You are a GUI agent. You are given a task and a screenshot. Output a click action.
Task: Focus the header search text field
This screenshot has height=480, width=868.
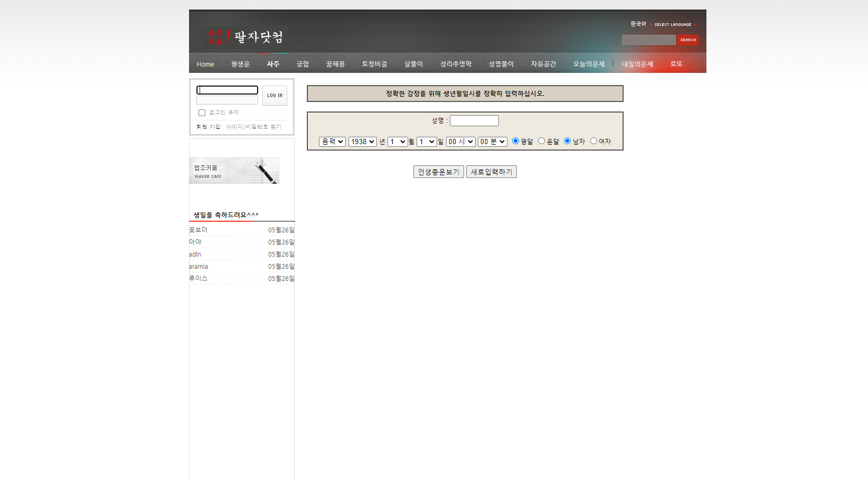648,40
